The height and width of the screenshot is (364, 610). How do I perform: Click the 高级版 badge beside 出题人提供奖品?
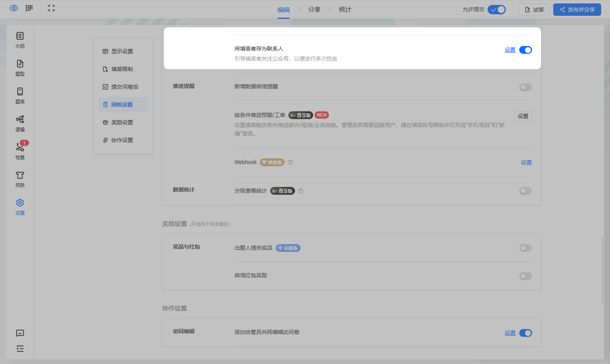tap(288, 248)
